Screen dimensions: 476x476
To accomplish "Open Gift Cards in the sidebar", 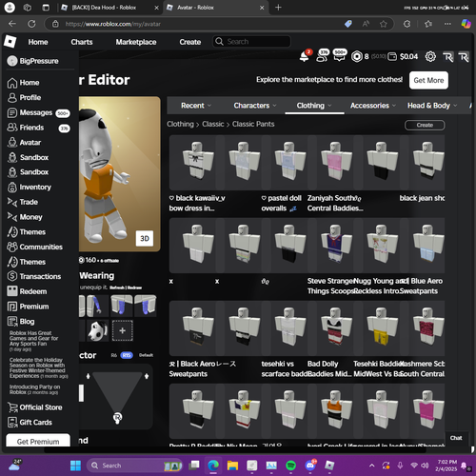I will 30,423.
